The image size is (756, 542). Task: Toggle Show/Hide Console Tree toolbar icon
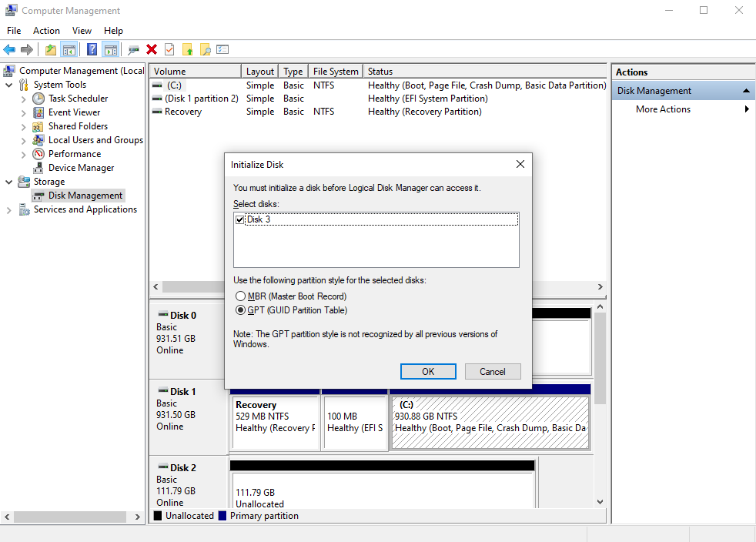[69, 49]
